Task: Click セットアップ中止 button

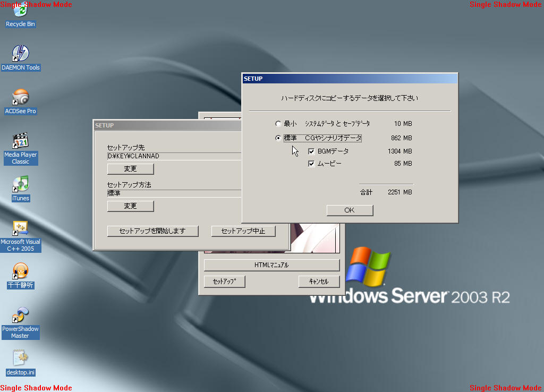Action: (x=243, y=231)
